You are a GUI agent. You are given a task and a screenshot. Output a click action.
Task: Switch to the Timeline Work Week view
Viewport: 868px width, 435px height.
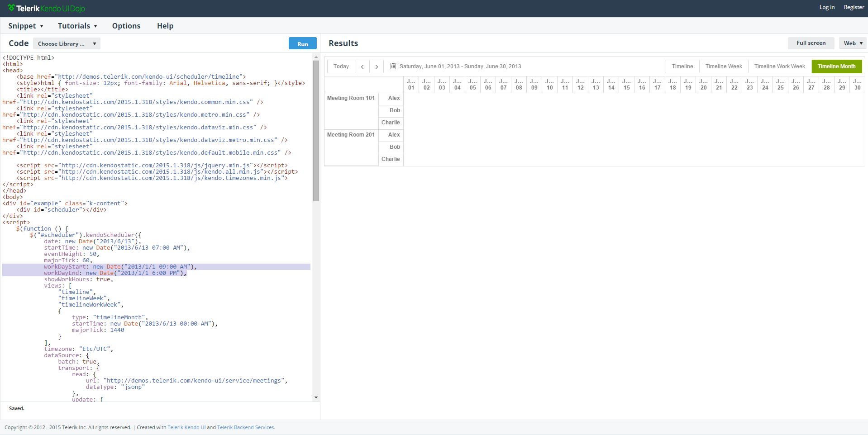tap(779, 66)
